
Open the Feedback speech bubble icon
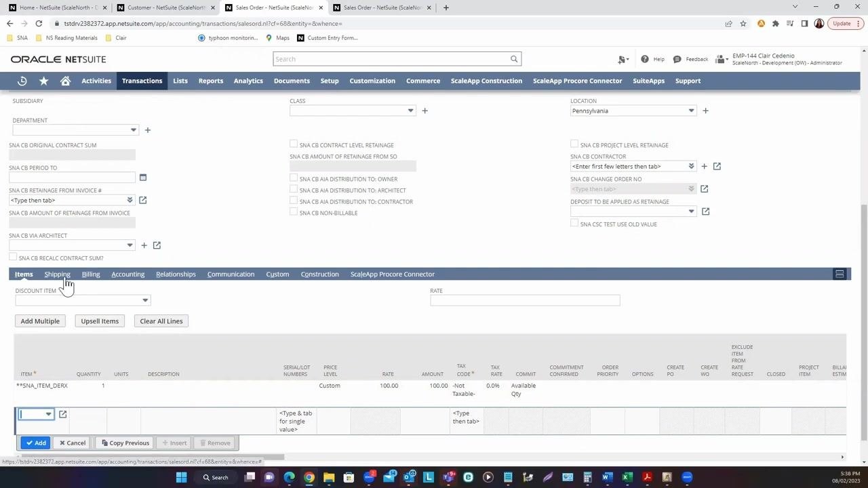coord(677,59)
